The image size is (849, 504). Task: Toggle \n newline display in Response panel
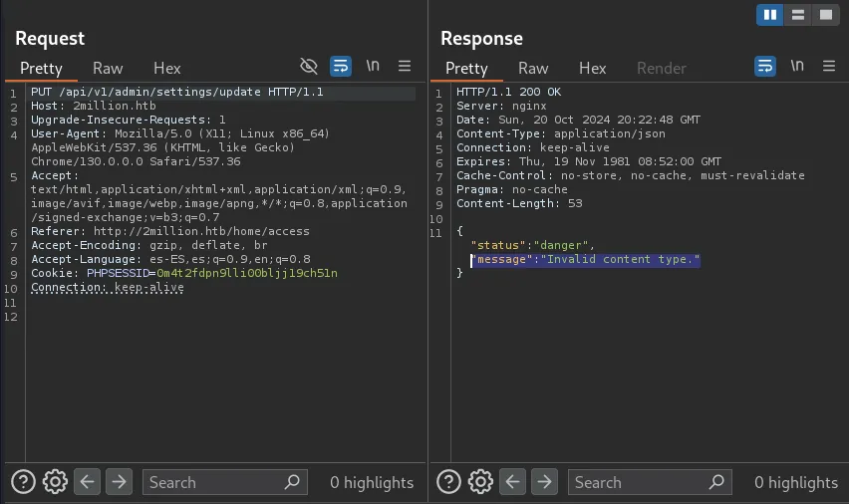[x=797, y=67]
